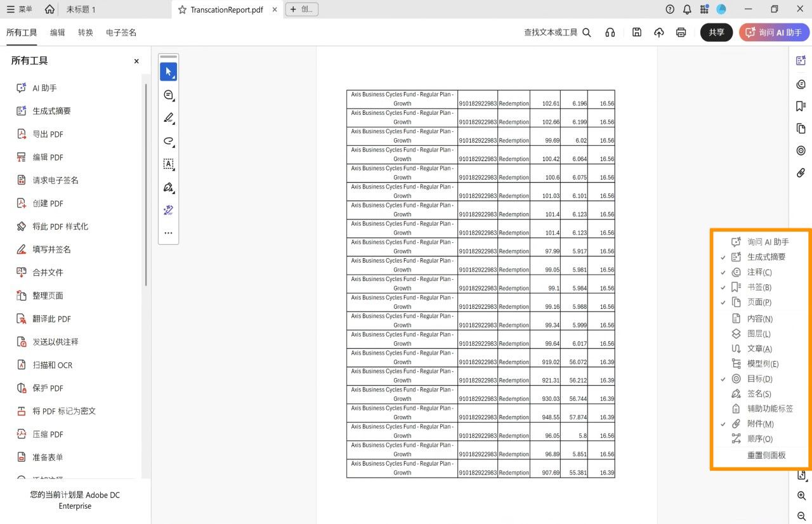Save the file with the disk icon
This screenshot has height=524, width=812.
tap(637, 32)
